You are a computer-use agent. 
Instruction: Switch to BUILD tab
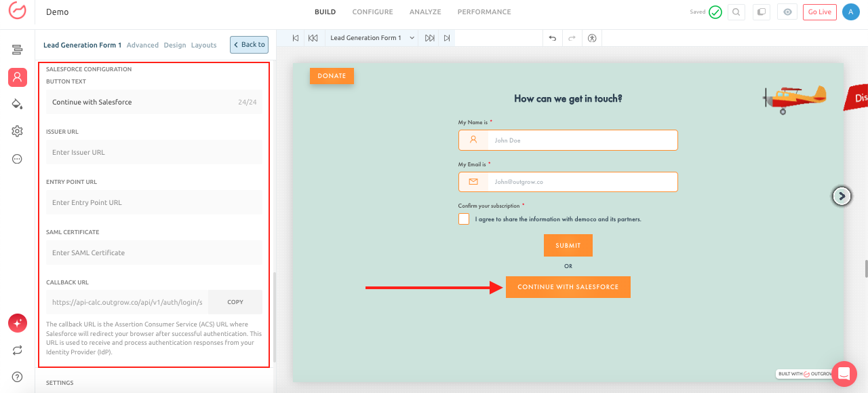point(325,12)
